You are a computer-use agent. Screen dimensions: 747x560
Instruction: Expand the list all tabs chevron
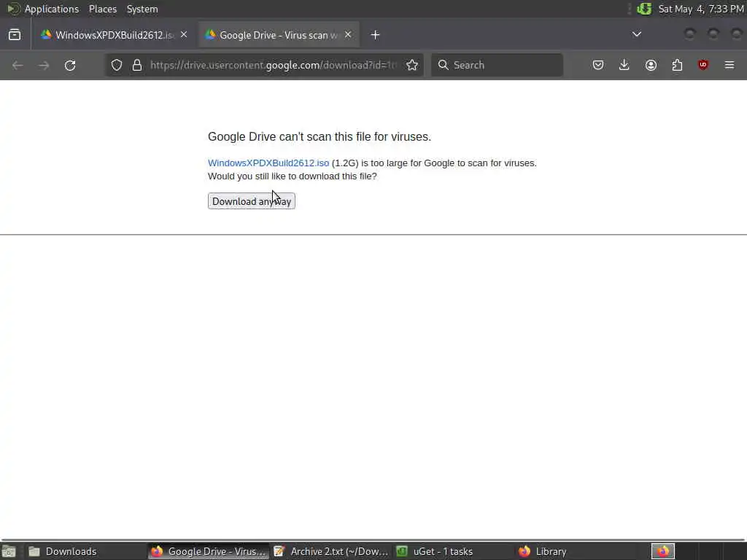pos(636,34)
